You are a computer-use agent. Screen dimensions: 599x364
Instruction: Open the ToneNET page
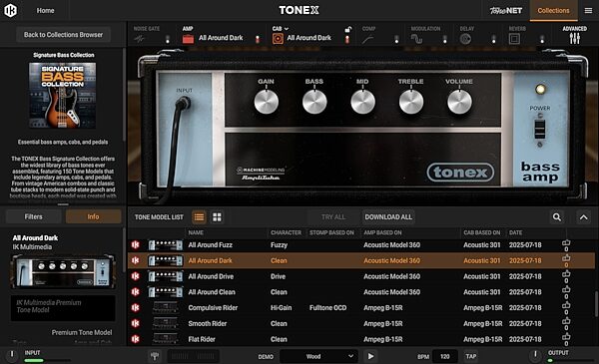pyautogui.click(x=506, y=11)
